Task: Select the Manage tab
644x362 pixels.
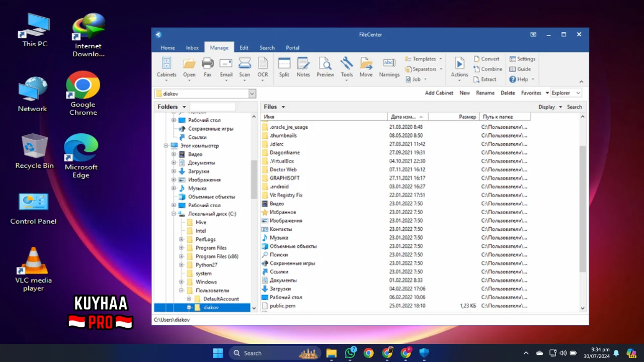Action: 219,48
